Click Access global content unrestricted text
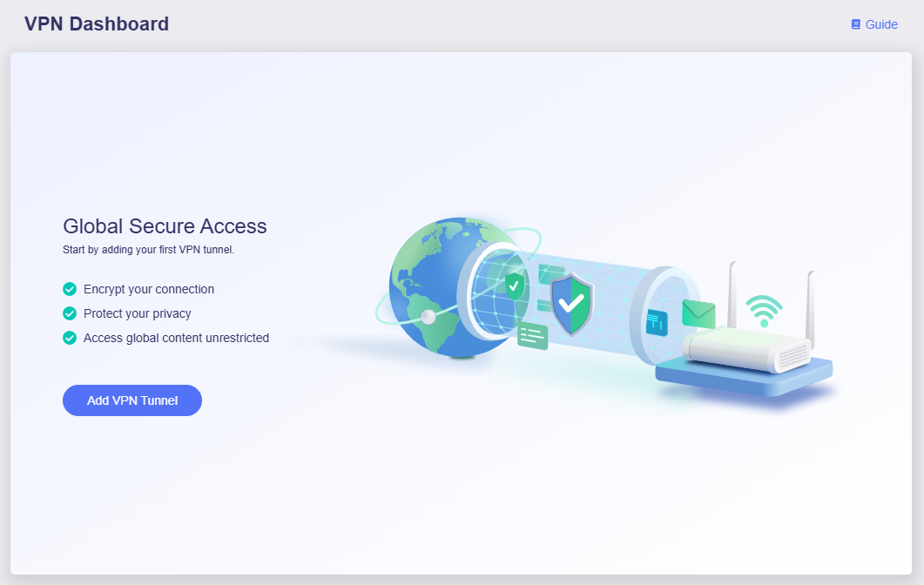 point(176,338)
